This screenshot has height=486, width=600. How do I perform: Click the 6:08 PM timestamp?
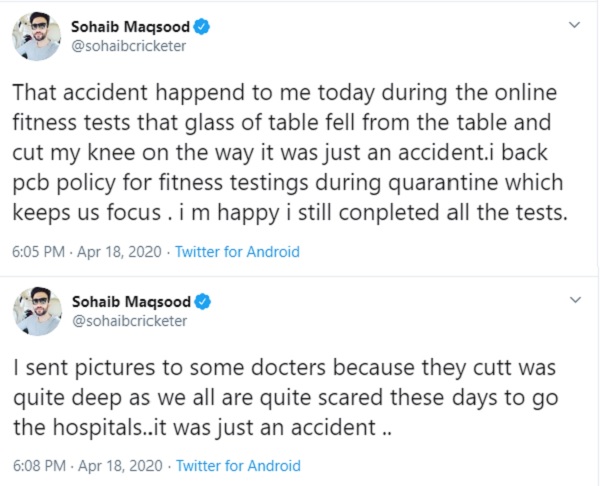coord(39,465)
